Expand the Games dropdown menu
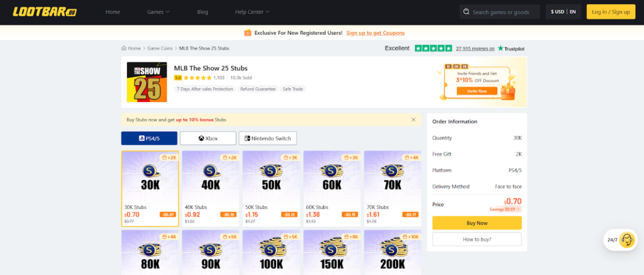644x275 pixels. (158, 12)
